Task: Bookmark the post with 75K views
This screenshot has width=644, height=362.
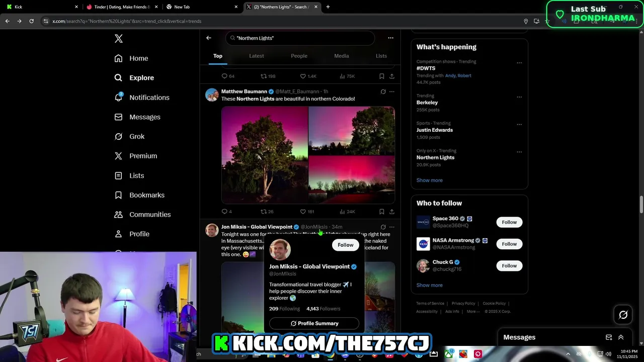Action: coord(382,76)
